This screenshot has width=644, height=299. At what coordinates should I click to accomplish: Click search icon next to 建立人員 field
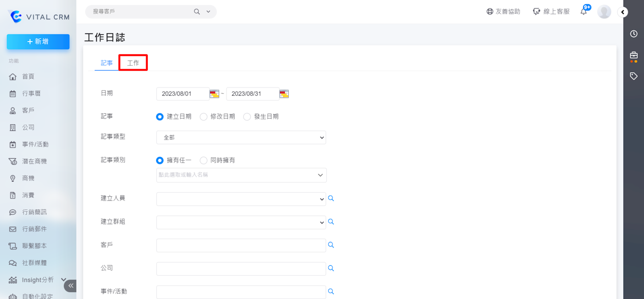pos(331,199)
